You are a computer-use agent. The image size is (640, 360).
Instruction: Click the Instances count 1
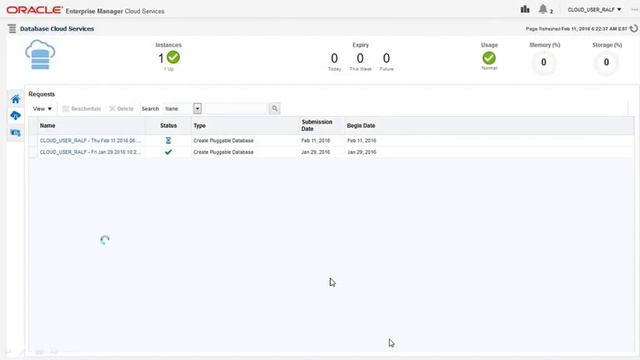(161, 58)
